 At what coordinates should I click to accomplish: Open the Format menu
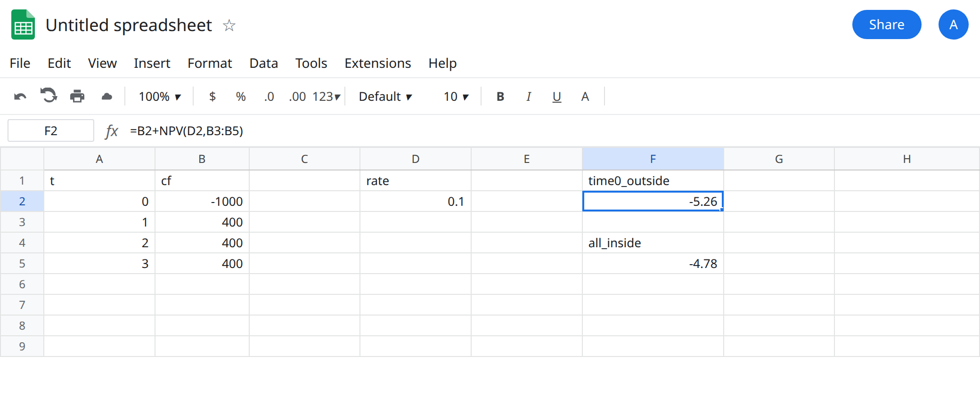tap(210, 63)
